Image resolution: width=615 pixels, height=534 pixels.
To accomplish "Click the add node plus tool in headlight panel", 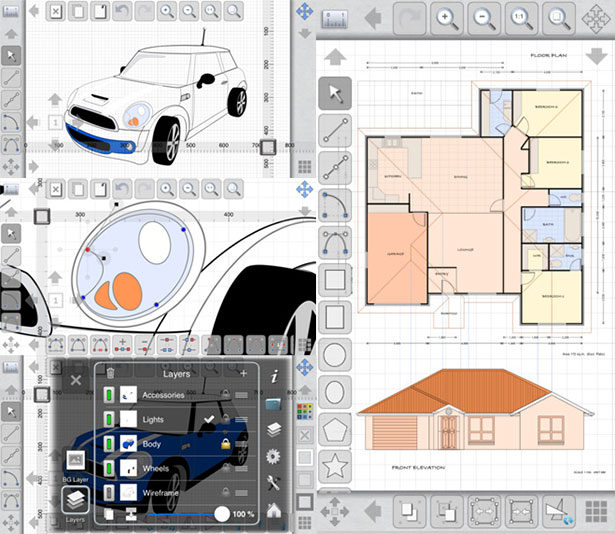I will pyautogui.click(x=122, y=344).
